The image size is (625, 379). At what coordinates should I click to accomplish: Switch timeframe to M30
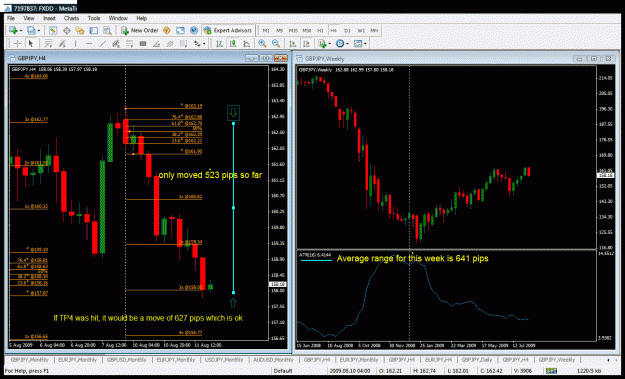[x=307, y=30]
